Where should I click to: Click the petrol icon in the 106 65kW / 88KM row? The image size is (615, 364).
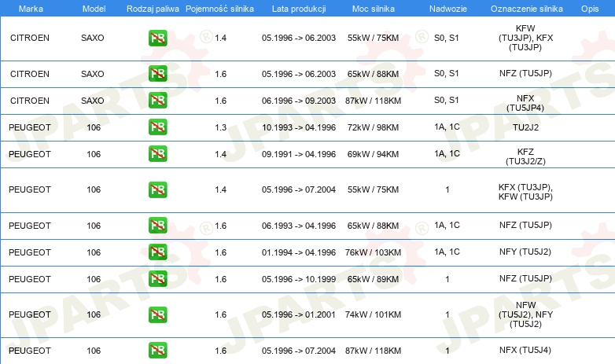click(157, 225)
